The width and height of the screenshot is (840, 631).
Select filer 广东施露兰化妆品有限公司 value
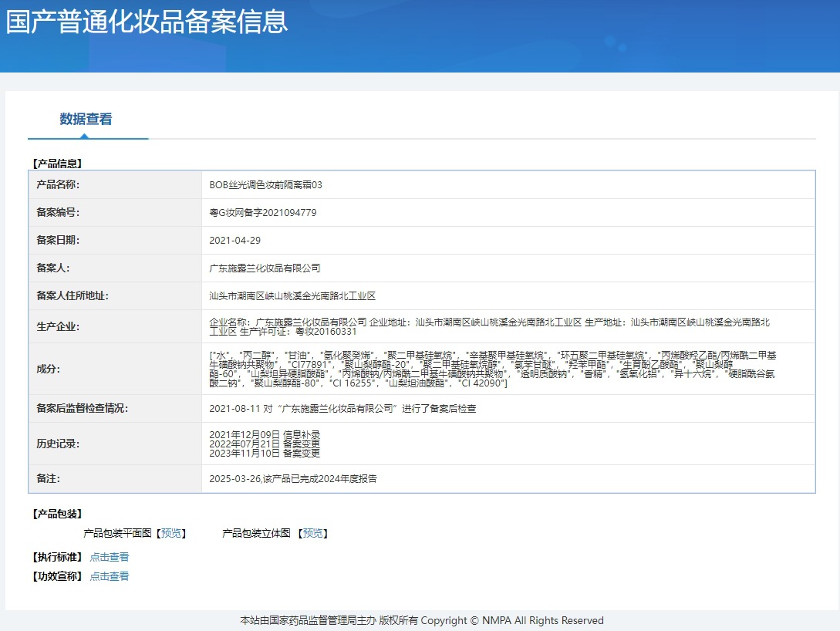pos(265,268)
